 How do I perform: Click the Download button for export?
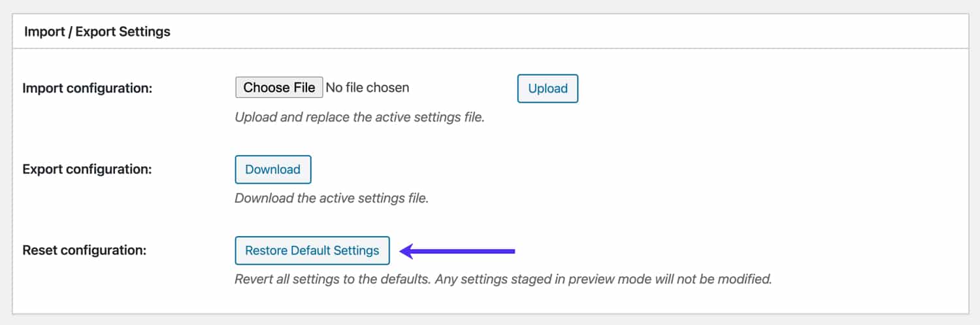pyautogui.click(x=272, y=169)
